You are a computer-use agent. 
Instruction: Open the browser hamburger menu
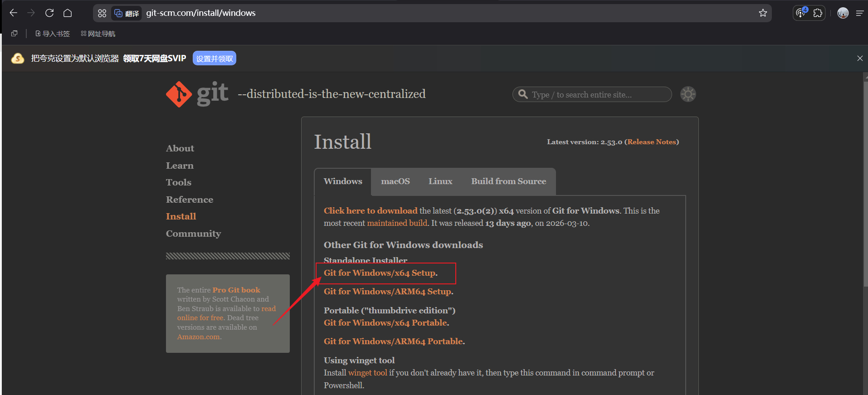(x=859, y=13)
